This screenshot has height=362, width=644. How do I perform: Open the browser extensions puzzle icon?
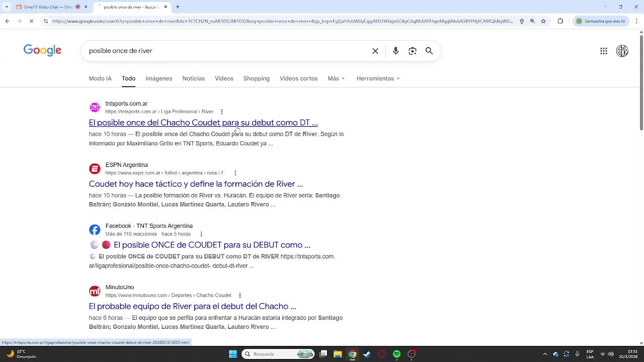tap(560, 21)
